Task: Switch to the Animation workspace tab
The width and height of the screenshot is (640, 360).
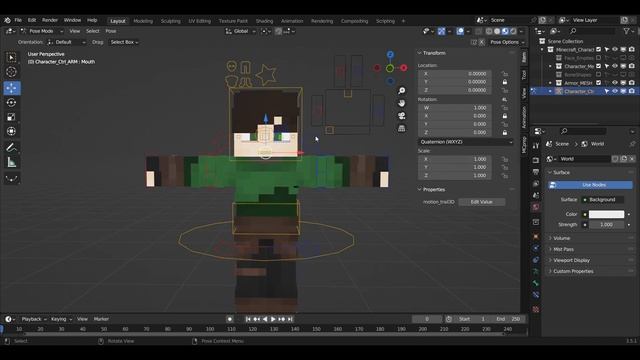Action: click(292, 21)
